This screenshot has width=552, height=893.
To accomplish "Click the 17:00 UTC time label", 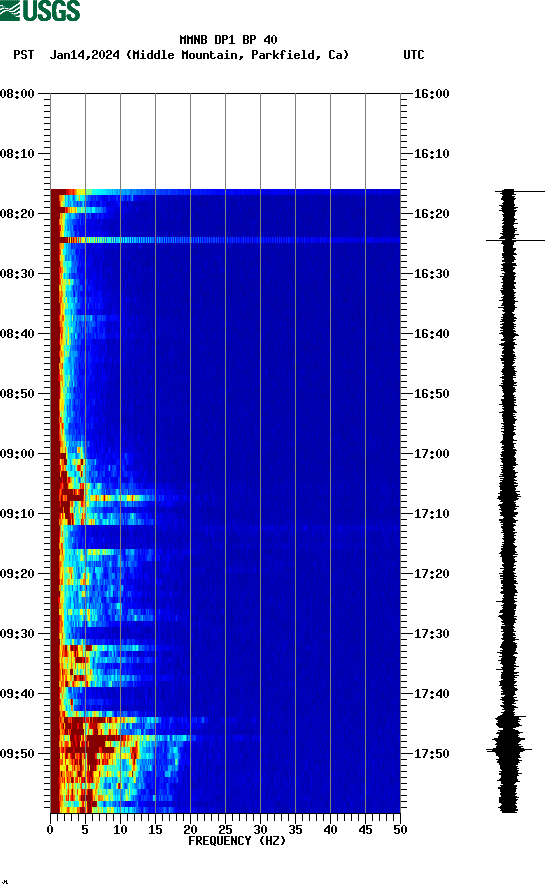I will [x=431, y=454].
